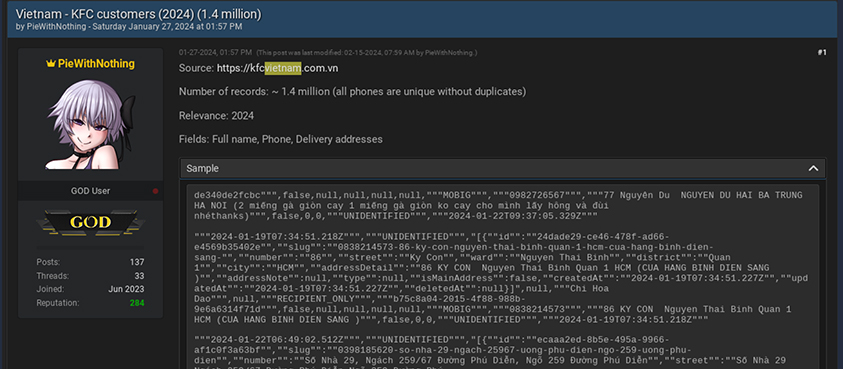Click the thread title Vietnam - KFC customers
This screenshot has height=369, width=843.
(x=139, y=14)
